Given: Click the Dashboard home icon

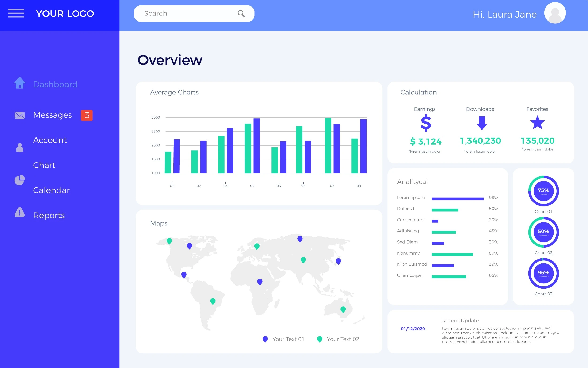Looking at the screenshot, I should 20,83.
